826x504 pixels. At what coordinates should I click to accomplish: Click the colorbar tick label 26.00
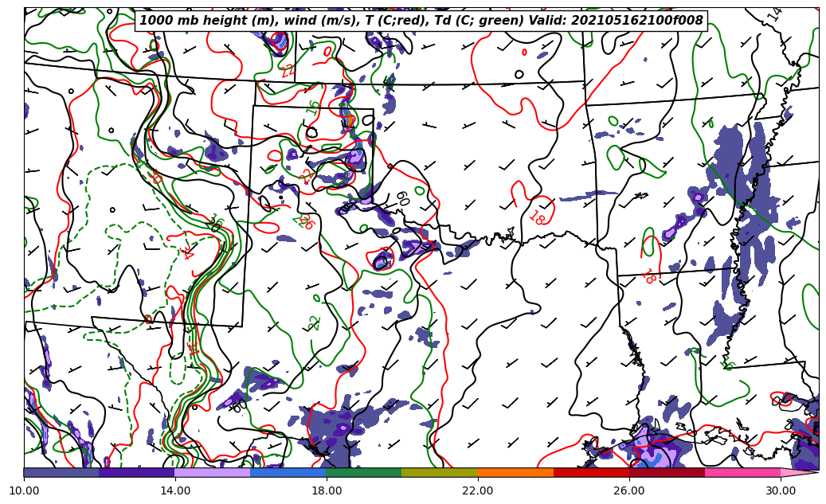(x=629, y=490)
